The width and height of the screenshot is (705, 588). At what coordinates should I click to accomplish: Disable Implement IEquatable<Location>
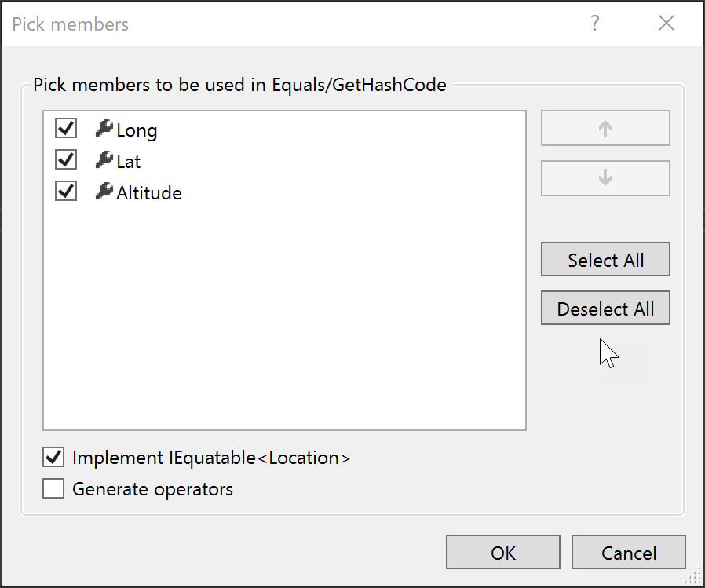pyautogui.click(x=53, y=458)
